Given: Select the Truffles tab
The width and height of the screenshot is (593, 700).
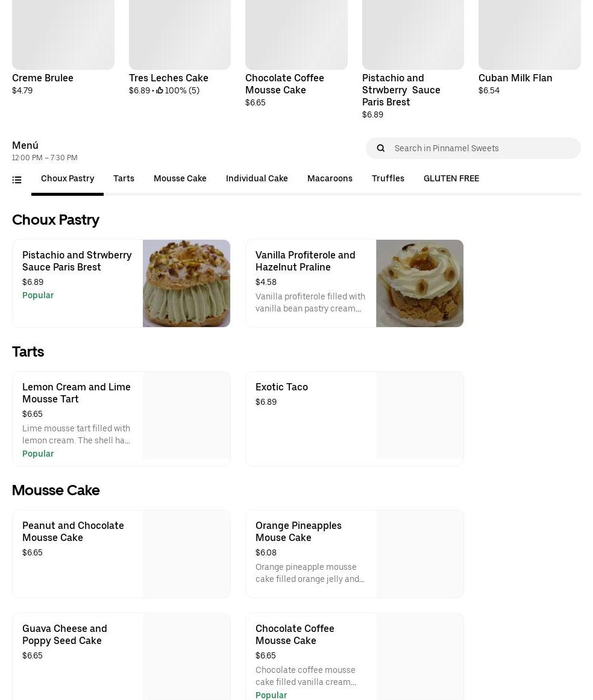Looking at the screenshot, I should [x=387, y=178].
